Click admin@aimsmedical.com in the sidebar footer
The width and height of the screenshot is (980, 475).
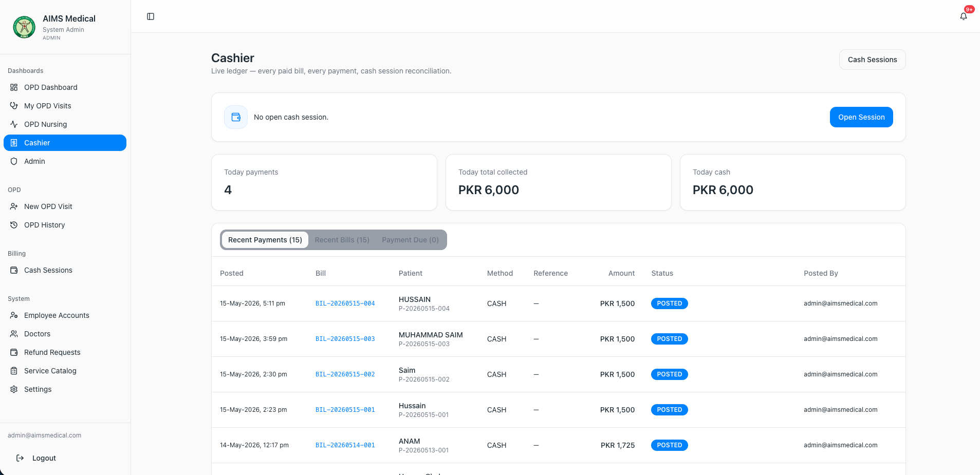click(x=44, y=435)
